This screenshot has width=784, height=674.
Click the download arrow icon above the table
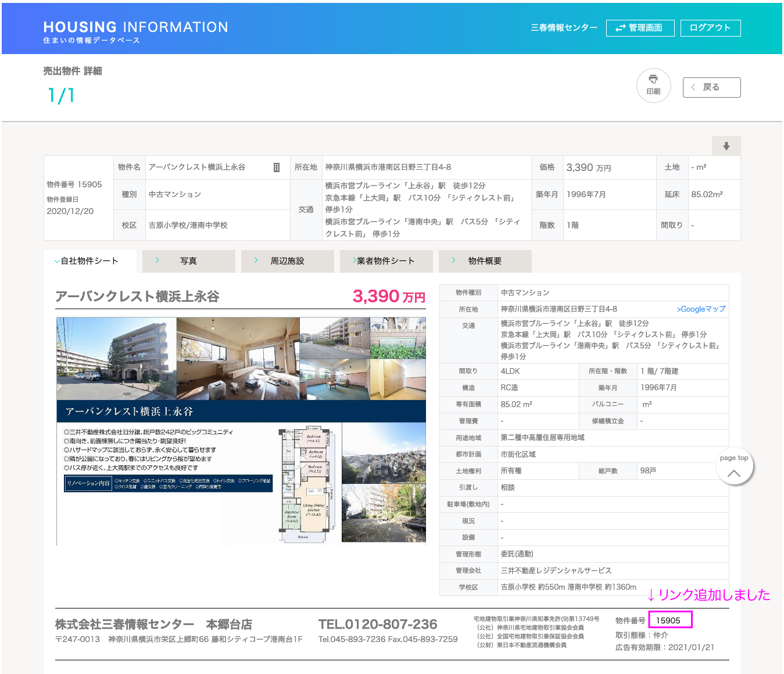point(726,146)
